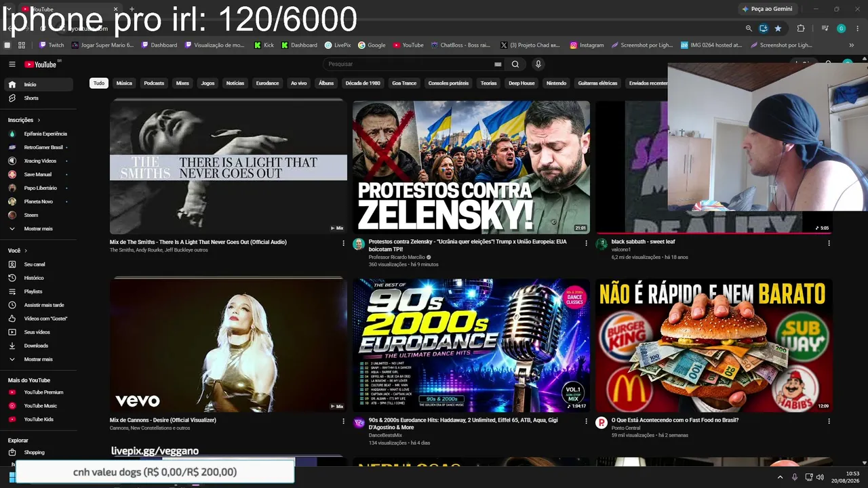Click the search magnifier button
The image size is (868, 488).
coord(515,64)
